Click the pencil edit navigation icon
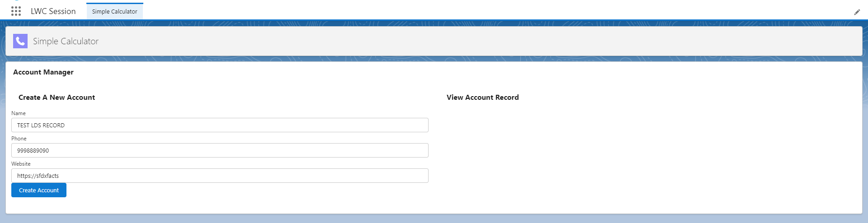The width and height of the screenshot is (868, 223). click(x=857, y=12)
